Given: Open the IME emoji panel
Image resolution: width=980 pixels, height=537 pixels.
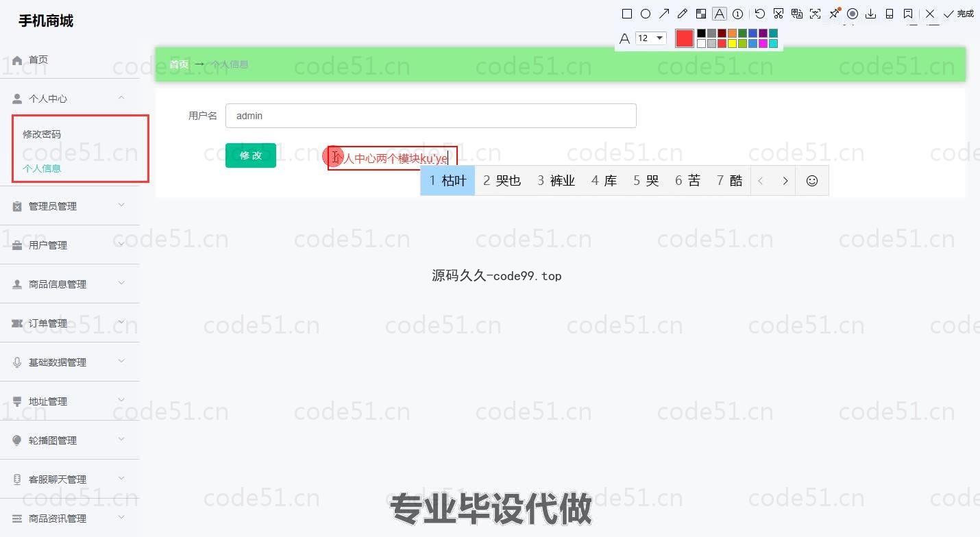Looking at the screenshot, I should tap(812, 181).
